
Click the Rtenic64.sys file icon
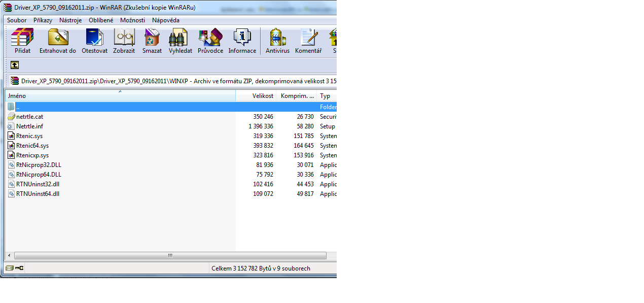tap(12, 146)
